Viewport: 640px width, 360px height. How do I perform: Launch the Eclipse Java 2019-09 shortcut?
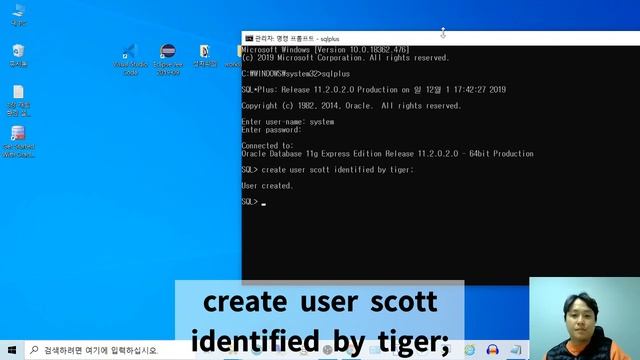[168, 60]
